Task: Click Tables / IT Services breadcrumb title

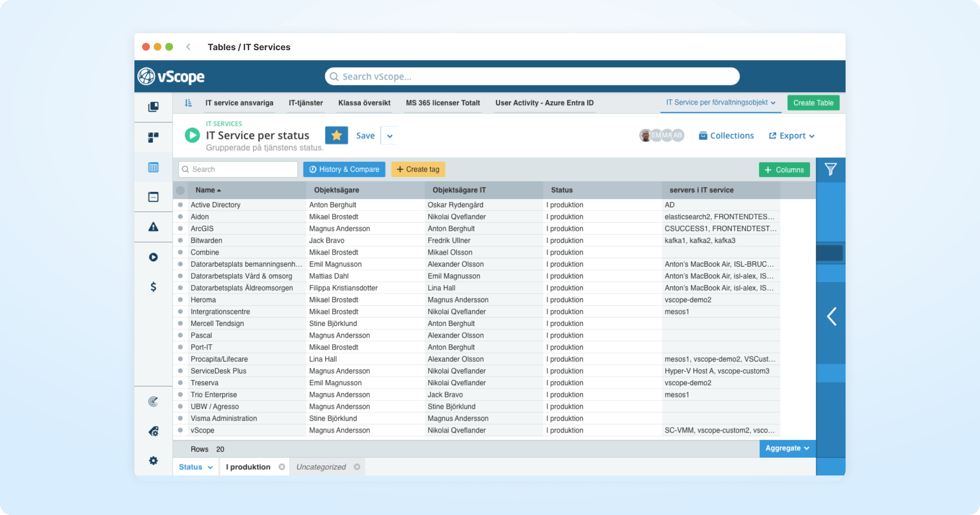Action: (x=249, y=47)
